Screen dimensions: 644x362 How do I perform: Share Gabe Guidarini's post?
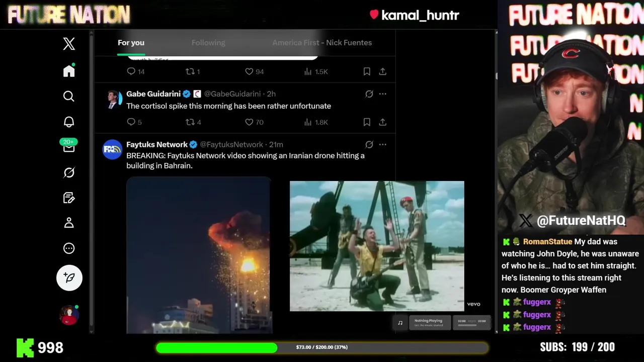382,122
